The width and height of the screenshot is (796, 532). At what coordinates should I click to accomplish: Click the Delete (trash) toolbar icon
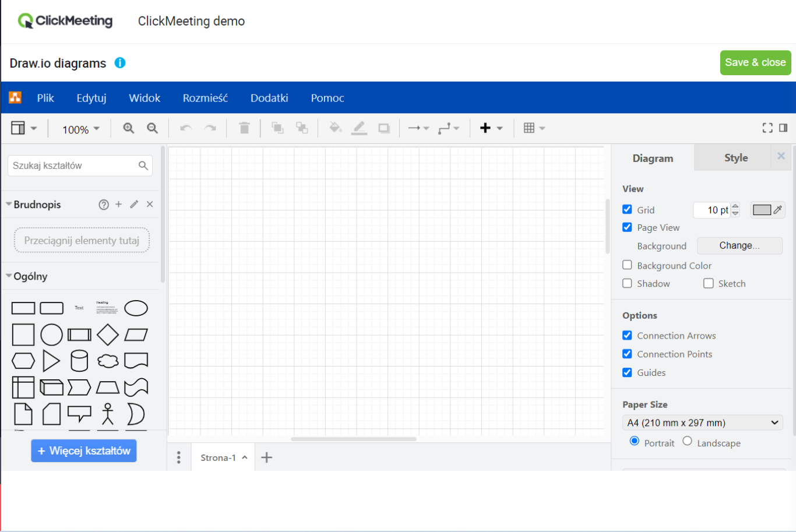tap(244, 128)
